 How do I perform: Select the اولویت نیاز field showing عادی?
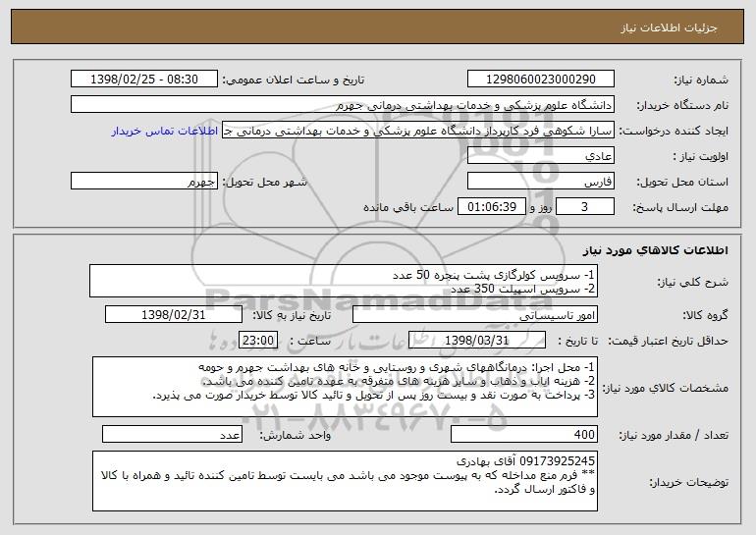coord(540,156)
